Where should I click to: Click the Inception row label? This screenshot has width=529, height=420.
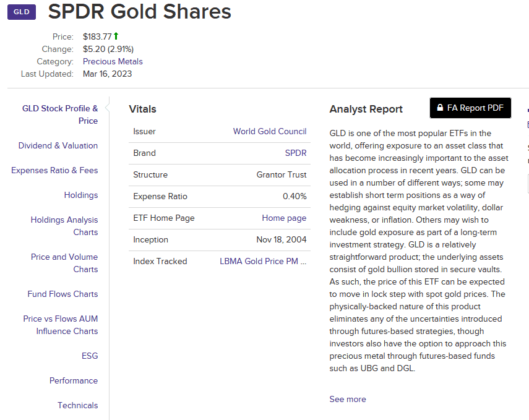[150, 239]
